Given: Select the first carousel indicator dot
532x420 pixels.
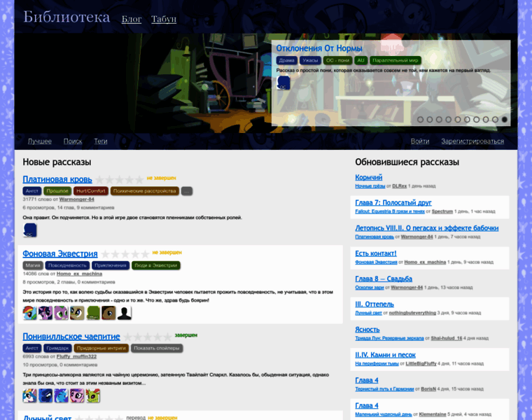Looking at the screenshot, I should coord(420,120).
